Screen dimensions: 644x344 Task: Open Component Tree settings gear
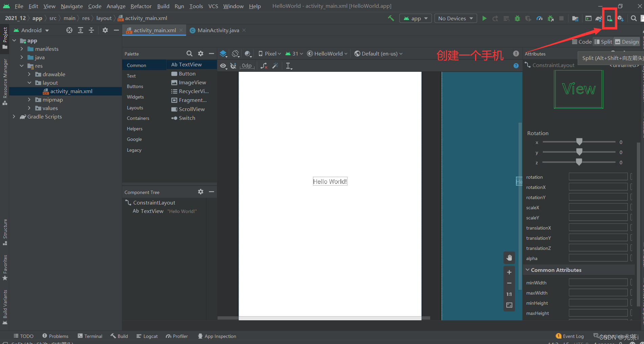tap(201, 192)
